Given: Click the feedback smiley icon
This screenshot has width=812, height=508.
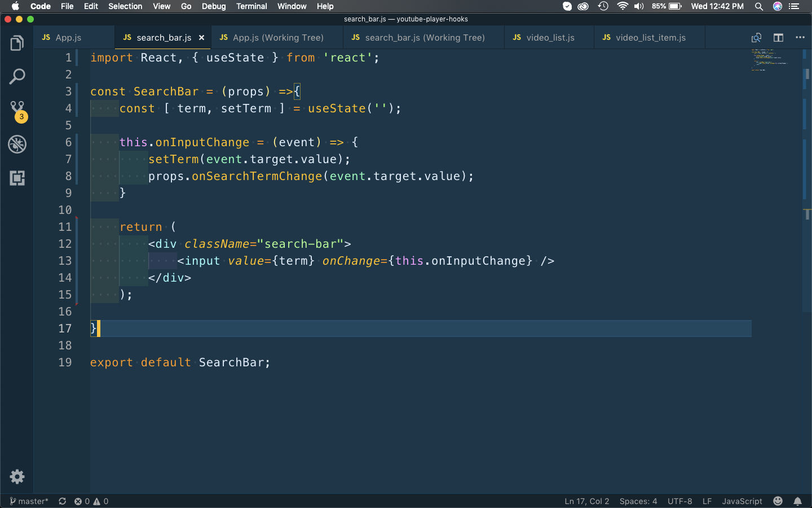Looking at the screenshot, I should (x=778, y=501).
